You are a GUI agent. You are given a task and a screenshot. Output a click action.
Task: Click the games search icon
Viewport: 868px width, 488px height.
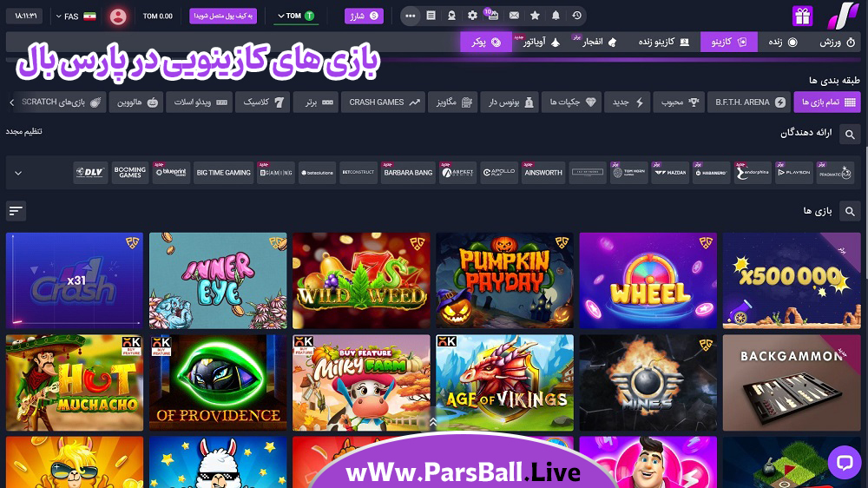[x=850, y=211]
